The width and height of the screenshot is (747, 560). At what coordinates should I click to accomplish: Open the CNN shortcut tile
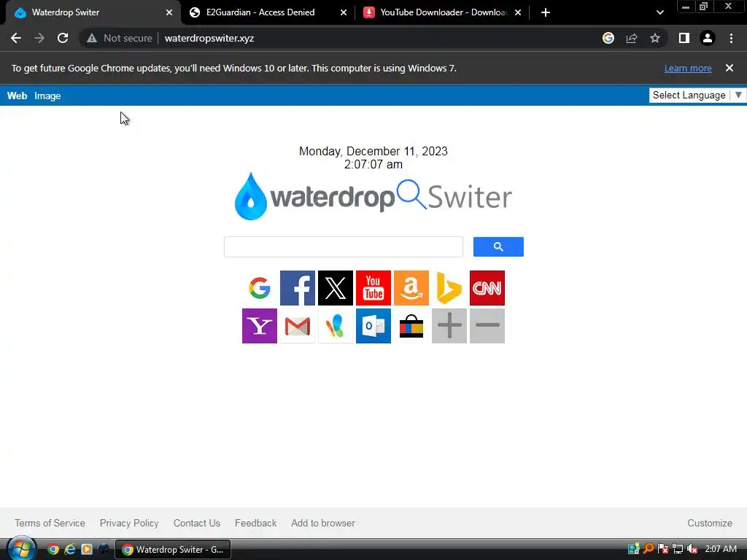pos(487,288)
